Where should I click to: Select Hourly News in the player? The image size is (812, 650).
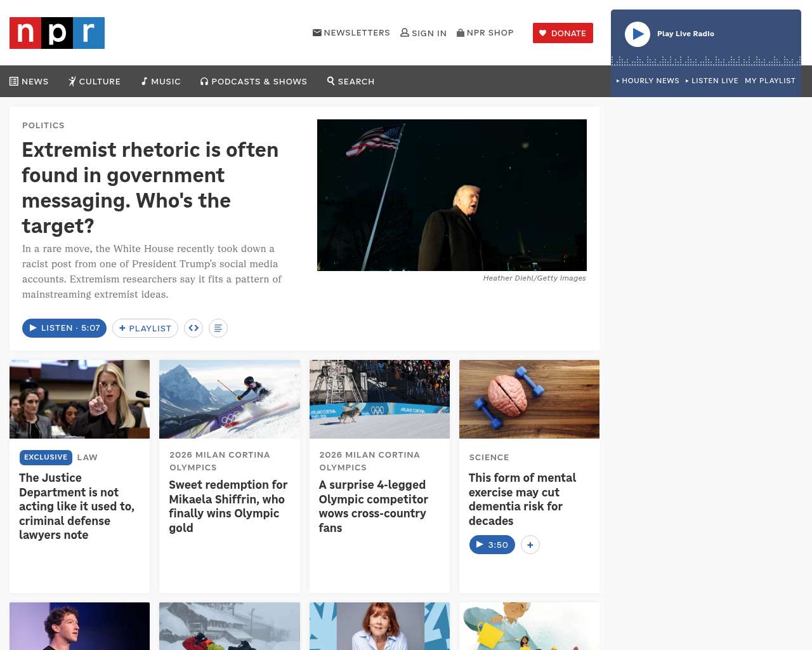(648, 81)
